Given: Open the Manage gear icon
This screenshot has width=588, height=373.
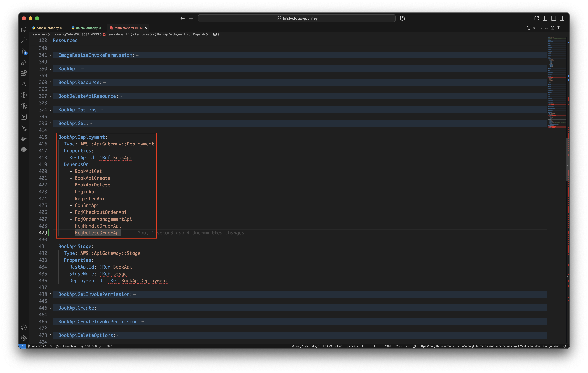Looking at the screenshot, I should tap(24, 338).
